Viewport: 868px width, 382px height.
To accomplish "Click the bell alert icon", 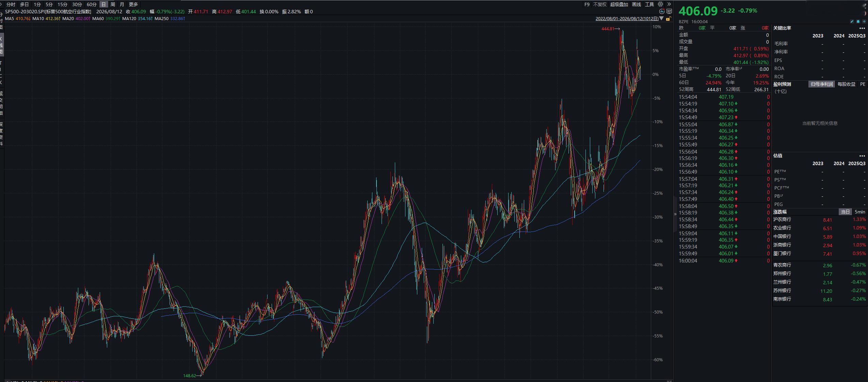I will pyautogui.click(x=858, y=21).
